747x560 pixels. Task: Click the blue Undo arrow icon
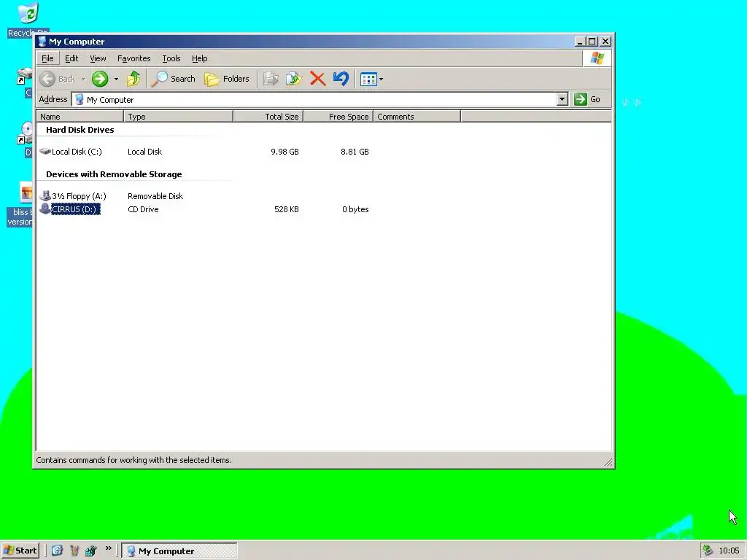(x=341, y=79)
